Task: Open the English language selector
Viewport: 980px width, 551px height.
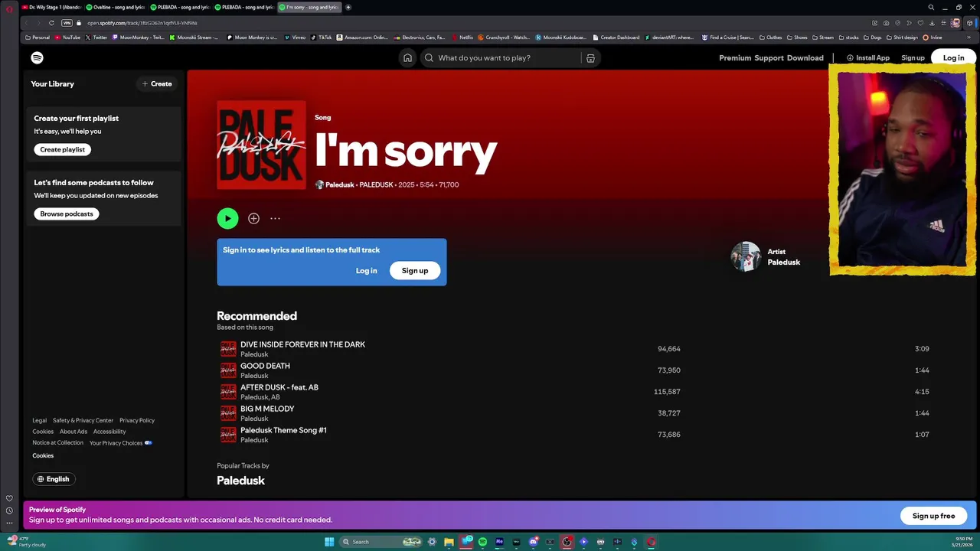Action: 54,479
